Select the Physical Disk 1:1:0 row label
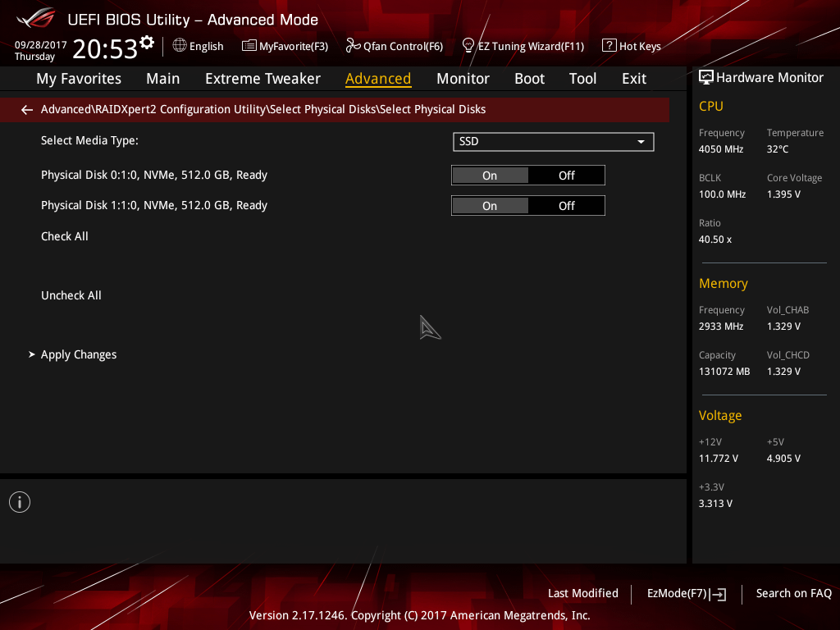Image resolution: width=840 pixels, height=630 pixels. click(x=154, y=206)
